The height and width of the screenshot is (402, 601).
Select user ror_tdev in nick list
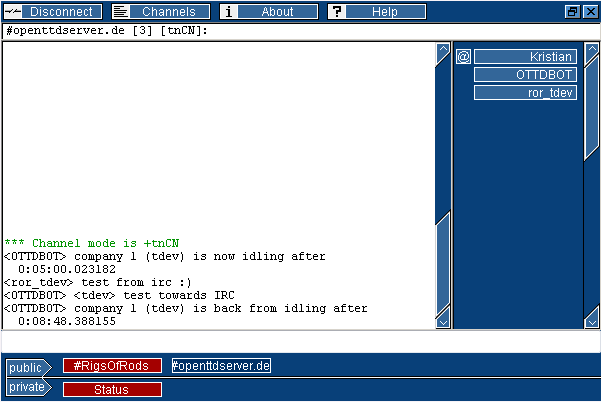[x=525, y=93]
